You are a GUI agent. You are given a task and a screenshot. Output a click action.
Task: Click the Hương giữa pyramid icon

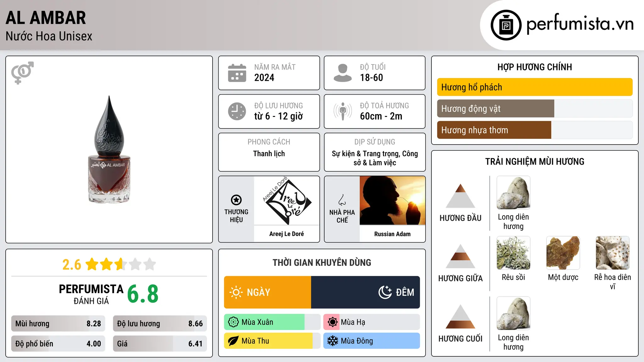pyautogui.click(x=460, y=256)
